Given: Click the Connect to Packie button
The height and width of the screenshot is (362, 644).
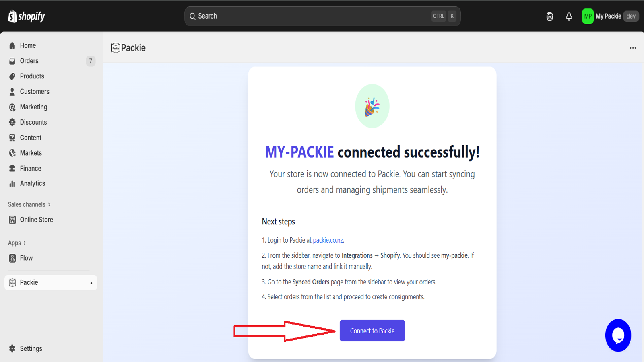Looking at the screenshot, I should point(372,330).
